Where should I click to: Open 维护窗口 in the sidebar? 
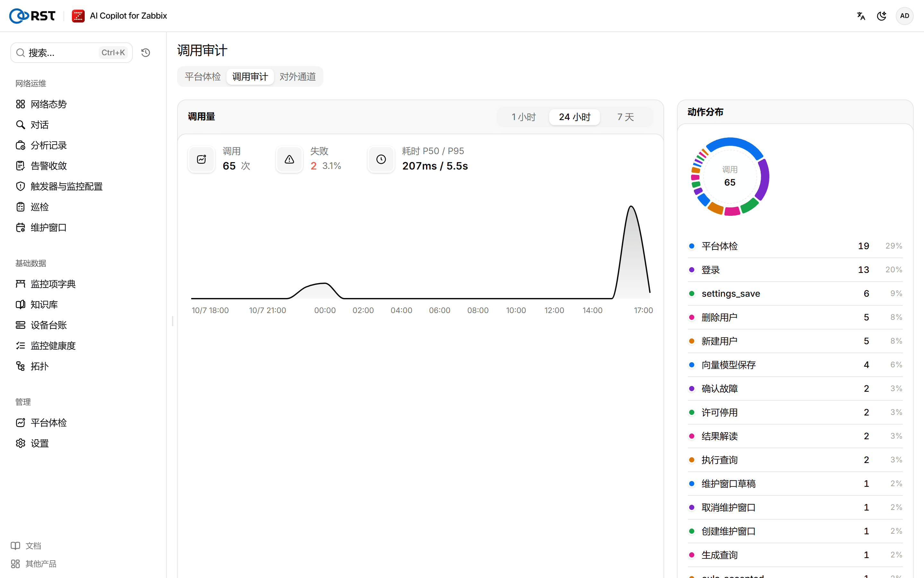click(x=48, y=227)
